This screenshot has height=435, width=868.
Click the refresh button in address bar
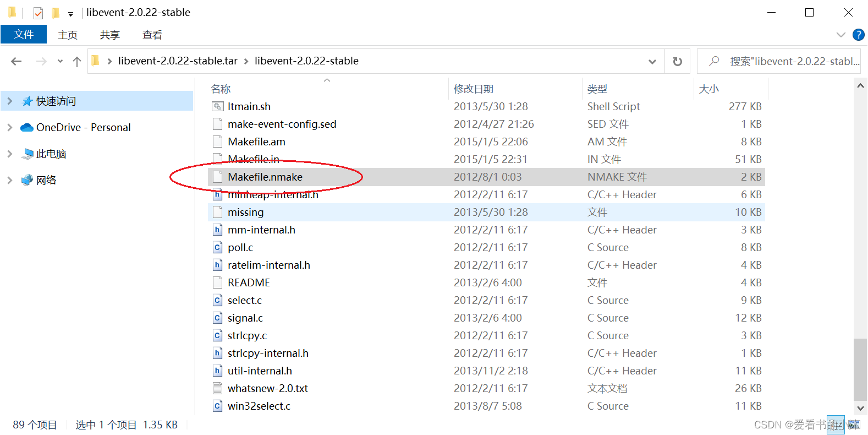[678, 61]
